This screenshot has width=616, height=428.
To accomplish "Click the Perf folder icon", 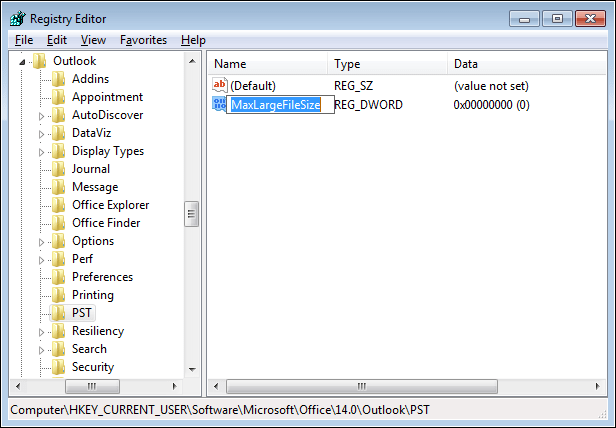I will [59, 259].
